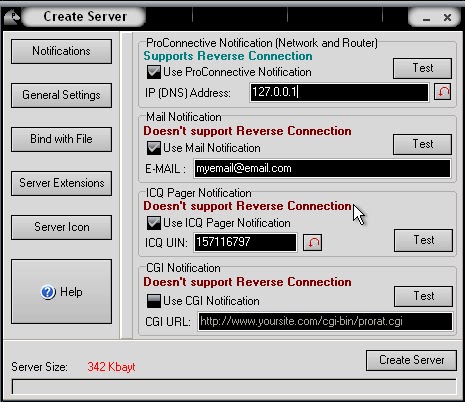465x402 pixels.
Task: Test the ICQ Pager notification
Action: coord(423,240)
